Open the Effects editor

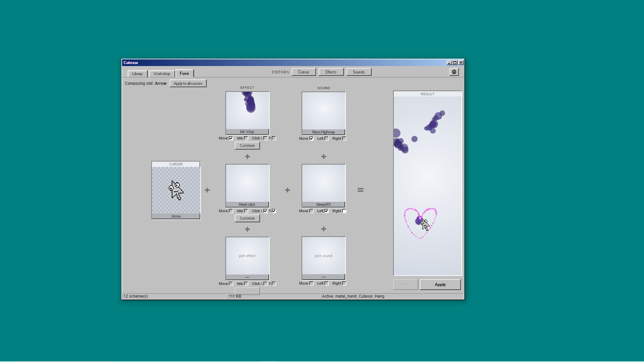tap(331, 72)
